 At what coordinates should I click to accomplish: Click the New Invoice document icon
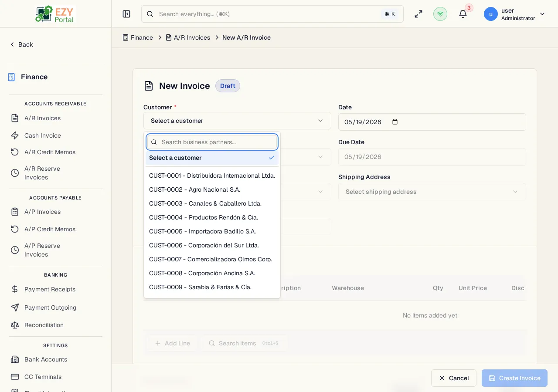(x=149, y=86)
